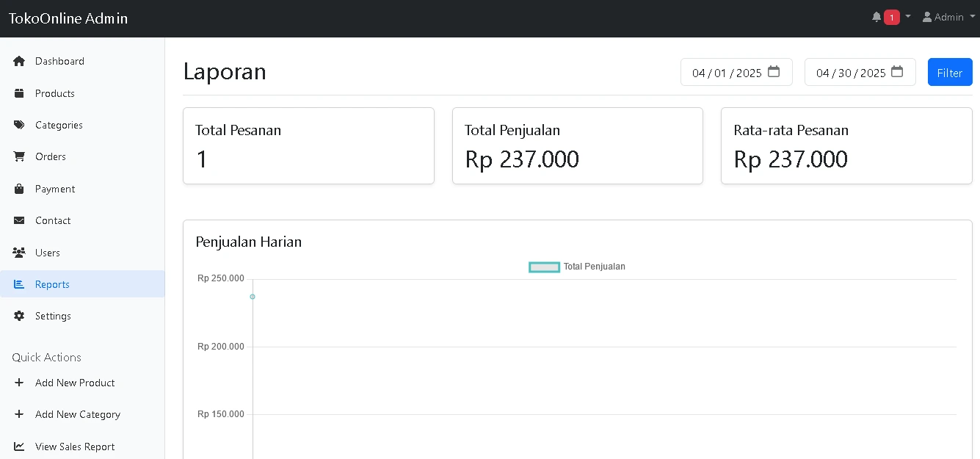
Task: Click the Dashboard home icon
Action: pos(19,61)
